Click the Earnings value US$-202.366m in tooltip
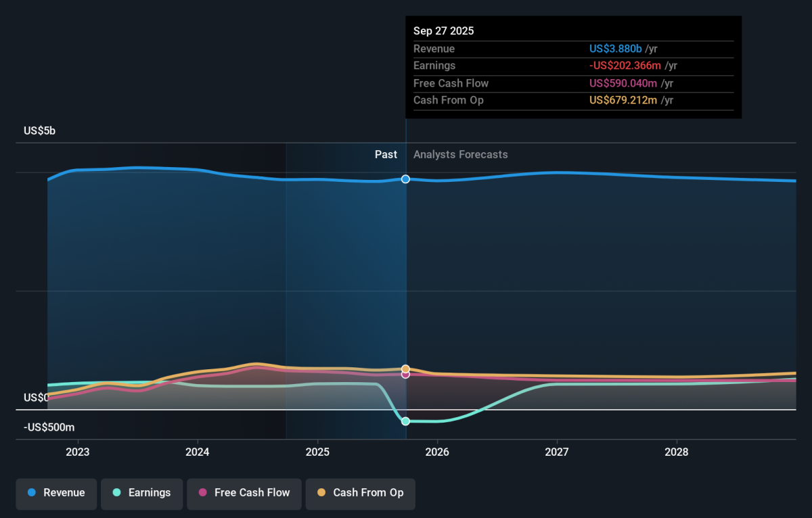Viewport: 812px width, 518px height. (x=623, y=66)
